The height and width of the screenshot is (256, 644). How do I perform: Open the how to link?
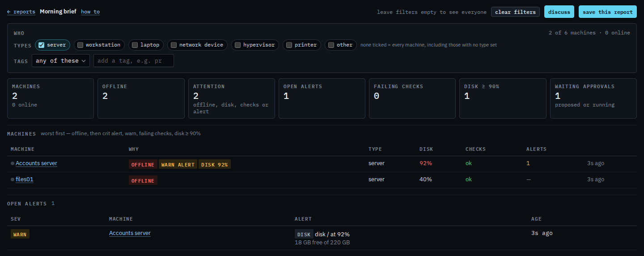click(x=90, y=12)
